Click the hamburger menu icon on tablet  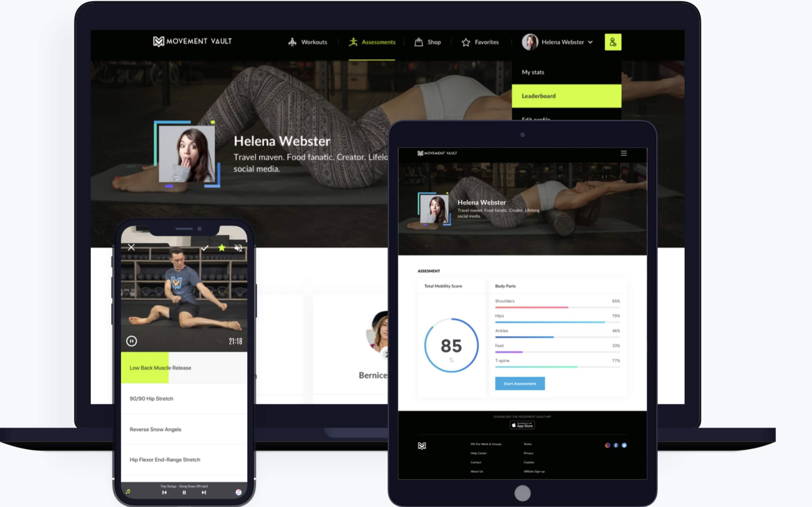coord(624,153)
